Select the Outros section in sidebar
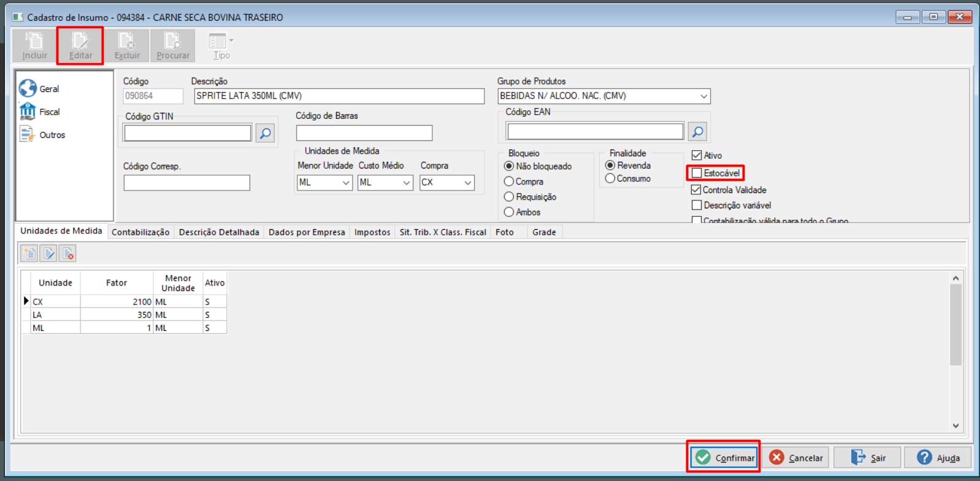This screenshot has width=980, height=481. pyautogui.click(x=43, y=135)
